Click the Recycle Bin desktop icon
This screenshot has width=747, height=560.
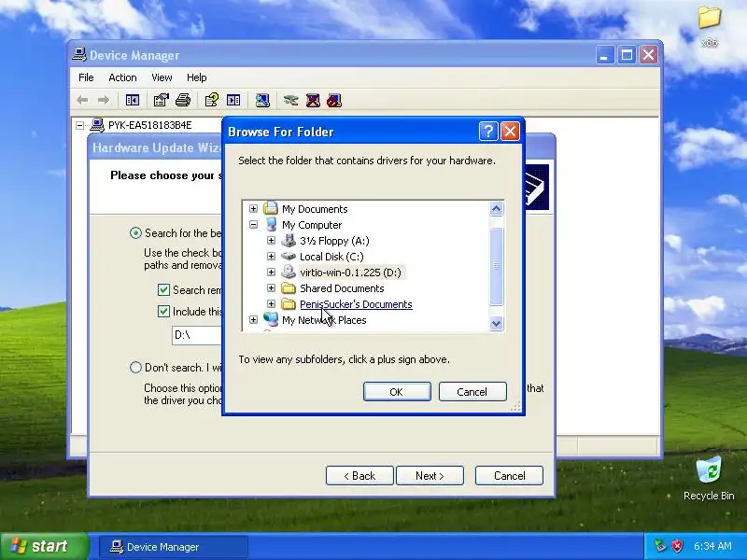pos(709,478)
